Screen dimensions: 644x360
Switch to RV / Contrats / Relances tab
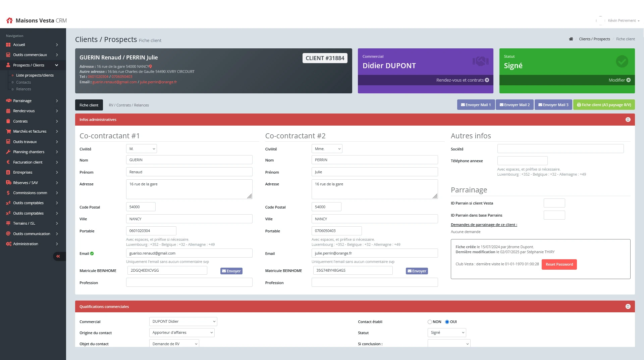point(128,105)
